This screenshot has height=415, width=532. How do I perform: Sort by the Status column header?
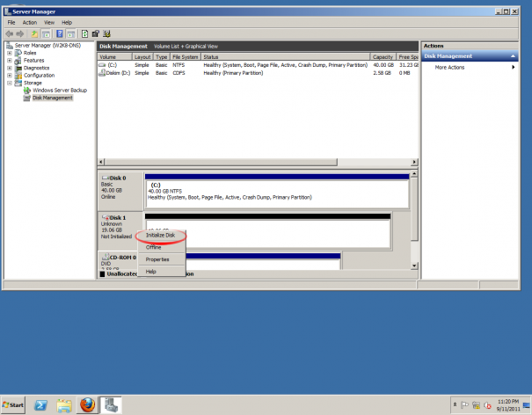click(x=285, y=56)
